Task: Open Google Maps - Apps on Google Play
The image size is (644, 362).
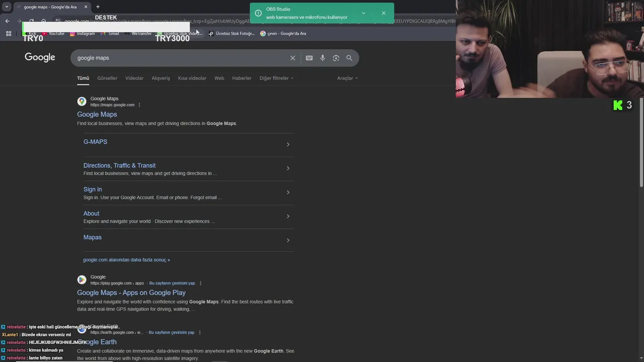Action: [131, 293]
